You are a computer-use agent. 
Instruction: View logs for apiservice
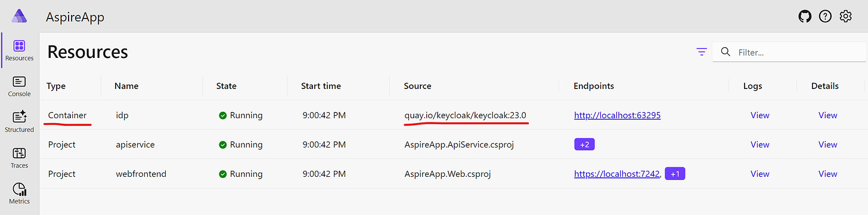click(x=760, y=145)
